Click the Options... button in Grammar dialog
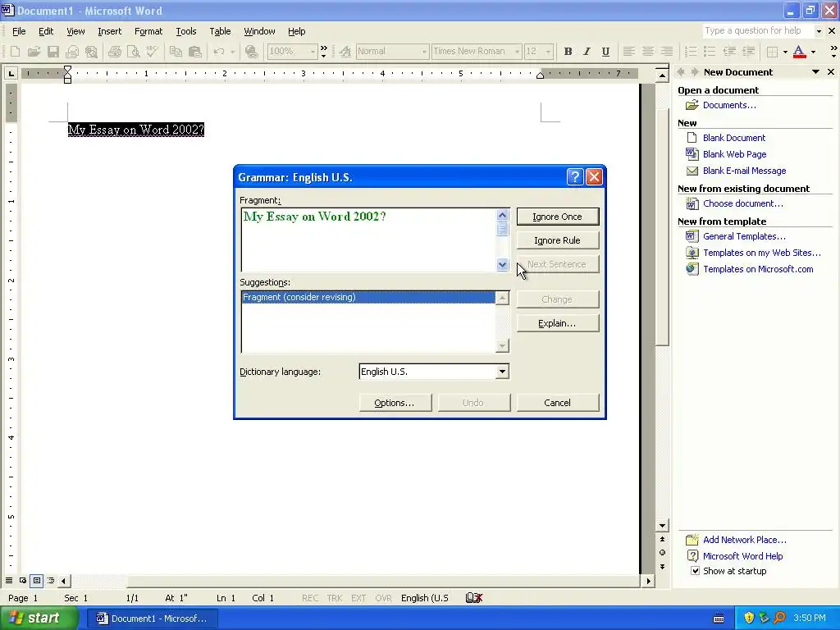840x630 pixels. pyautogui.click(x=395, y=403)
